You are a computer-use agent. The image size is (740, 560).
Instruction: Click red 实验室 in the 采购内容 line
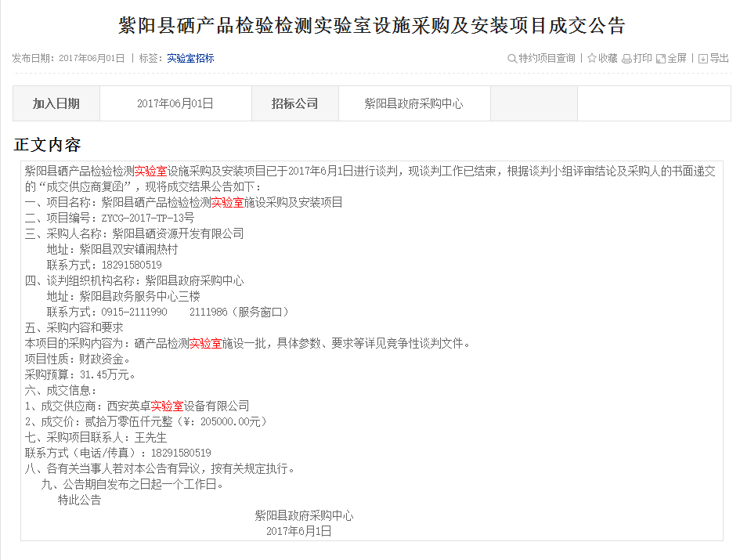point(205,343)
